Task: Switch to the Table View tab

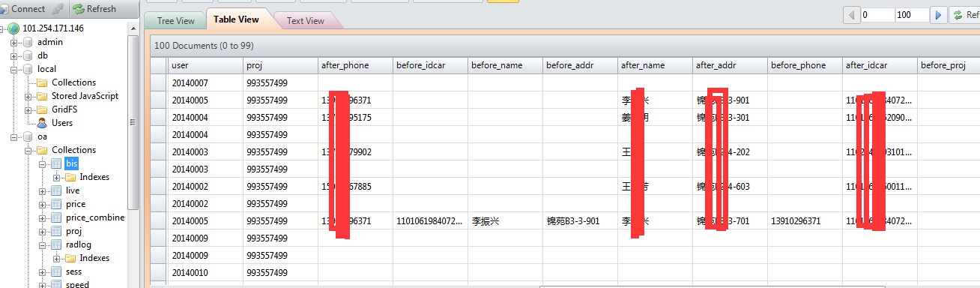Action: [236, 19]
